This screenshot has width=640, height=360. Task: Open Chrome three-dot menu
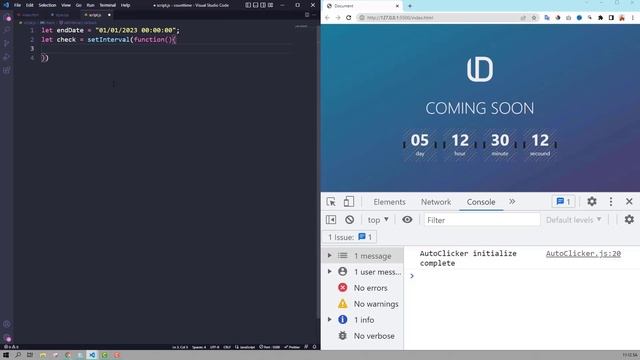633,18
